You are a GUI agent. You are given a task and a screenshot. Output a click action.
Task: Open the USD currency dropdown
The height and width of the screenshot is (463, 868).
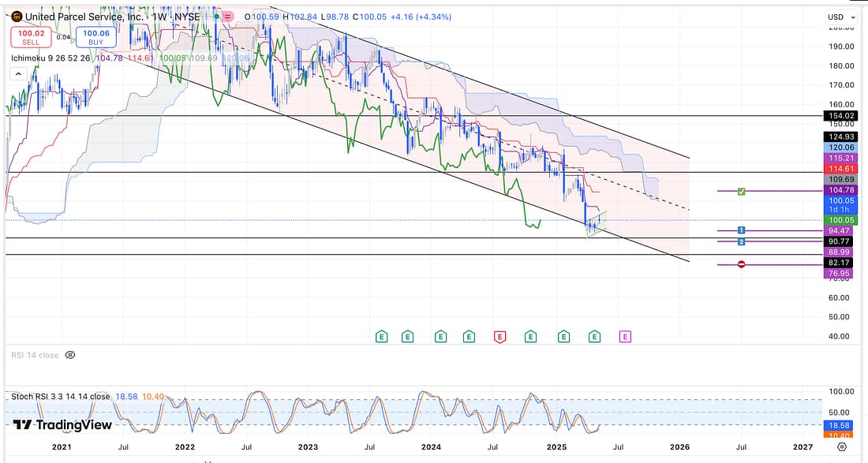[839, 17]
